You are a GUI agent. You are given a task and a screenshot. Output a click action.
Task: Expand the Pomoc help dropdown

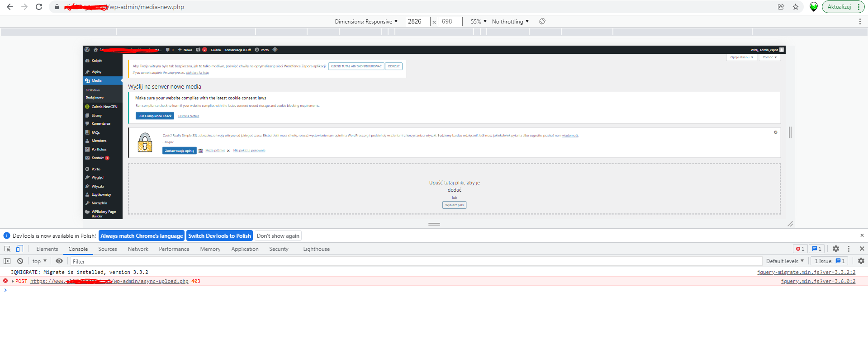(x=769, y=57)
